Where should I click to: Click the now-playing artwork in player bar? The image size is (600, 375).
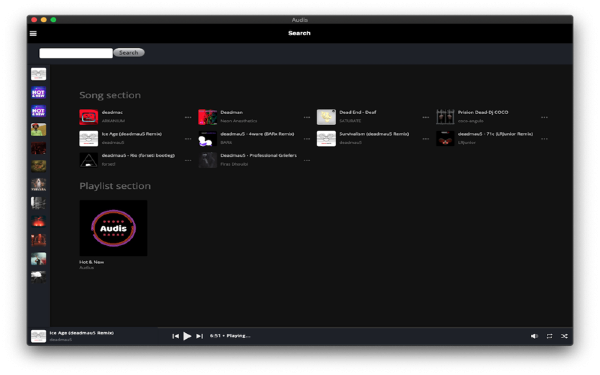coord(38,336)
